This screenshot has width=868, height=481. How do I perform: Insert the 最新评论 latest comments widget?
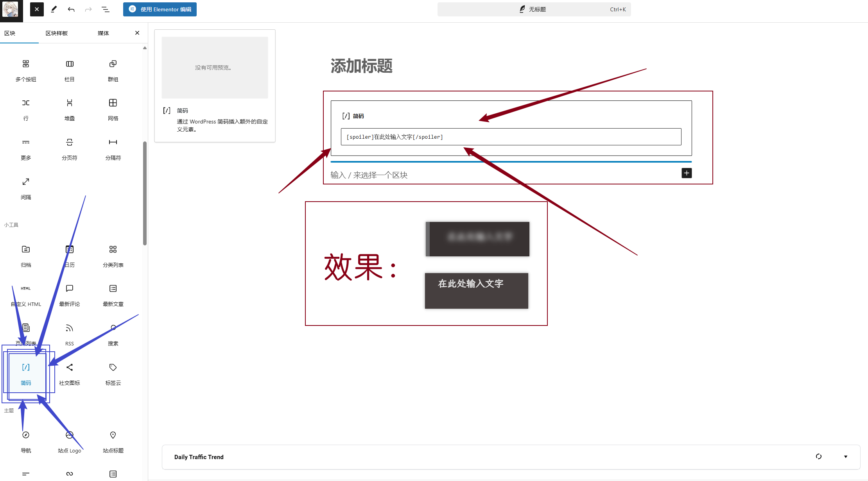pyautogui.click(x=70, y=295)
